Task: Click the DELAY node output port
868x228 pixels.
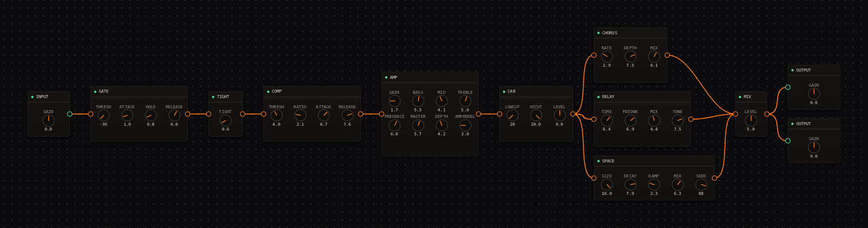Action: (691, 119)
